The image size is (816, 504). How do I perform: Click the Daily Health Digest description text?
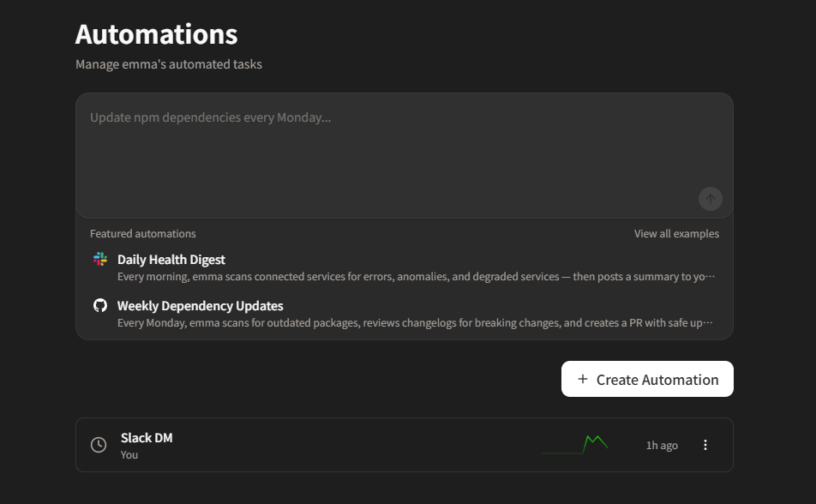(x=416, y=277)
